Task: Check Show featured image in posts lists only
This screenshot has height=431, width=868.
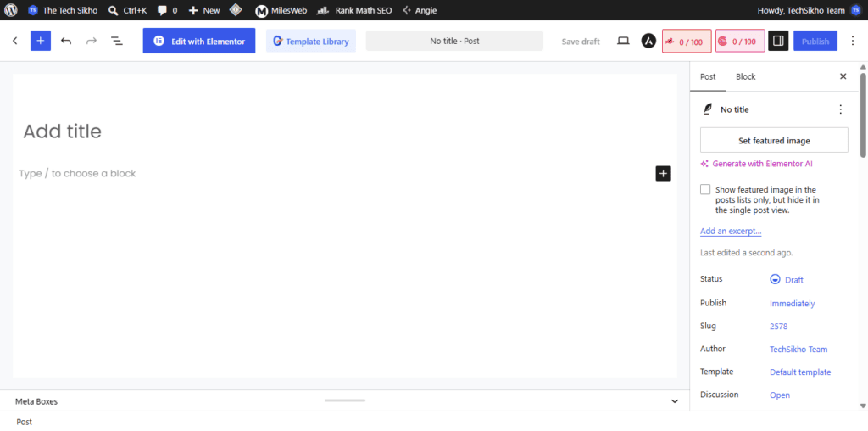Action: 705,189
